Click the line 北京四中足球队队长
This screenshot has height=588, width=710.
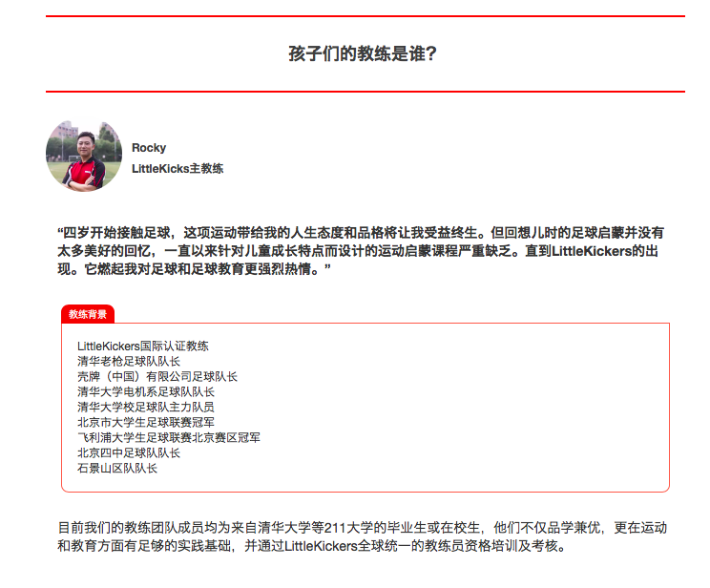[129, 453]
